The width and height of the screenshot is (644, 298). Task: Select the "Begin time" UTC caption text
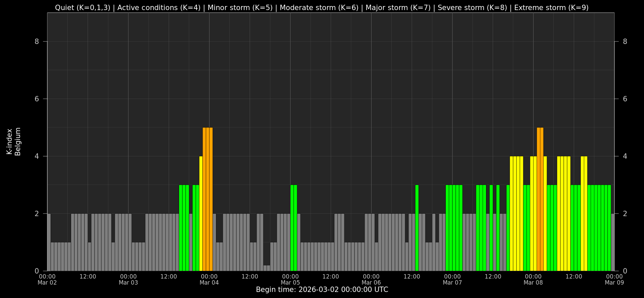[322, 290]
